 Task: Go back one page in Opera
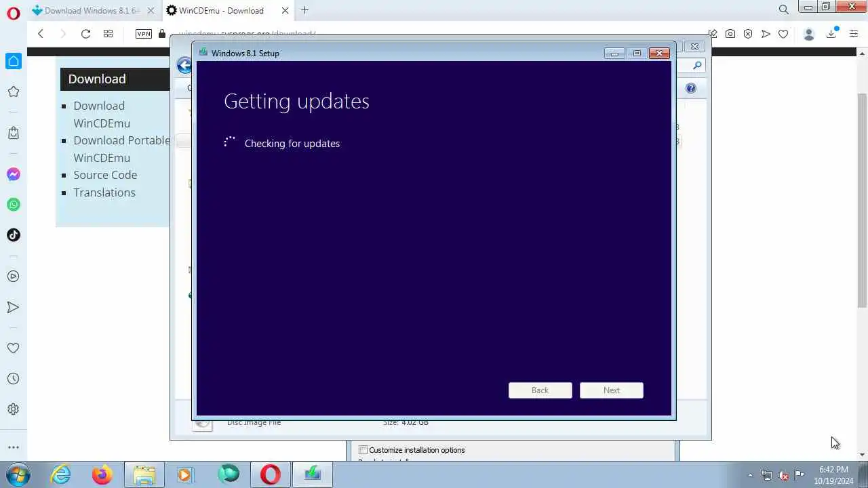pos(41,34)
